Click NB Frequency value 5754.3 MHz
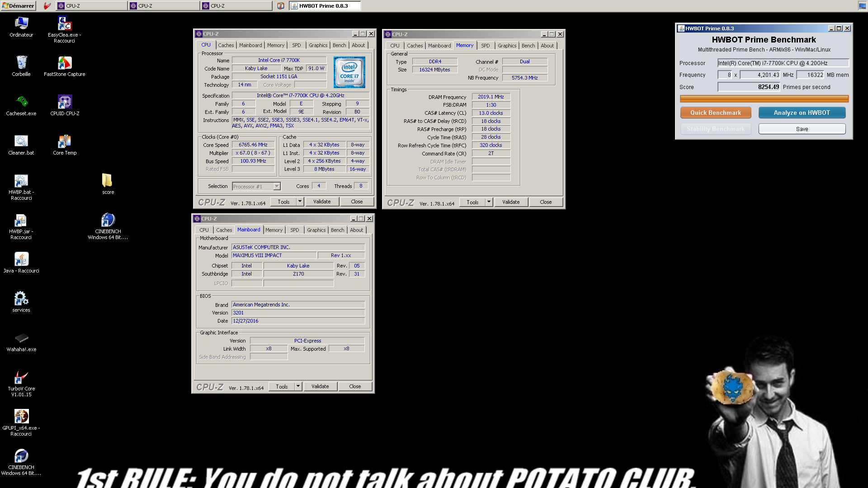This screenshot has width=868, height=488. click(524, 78)
